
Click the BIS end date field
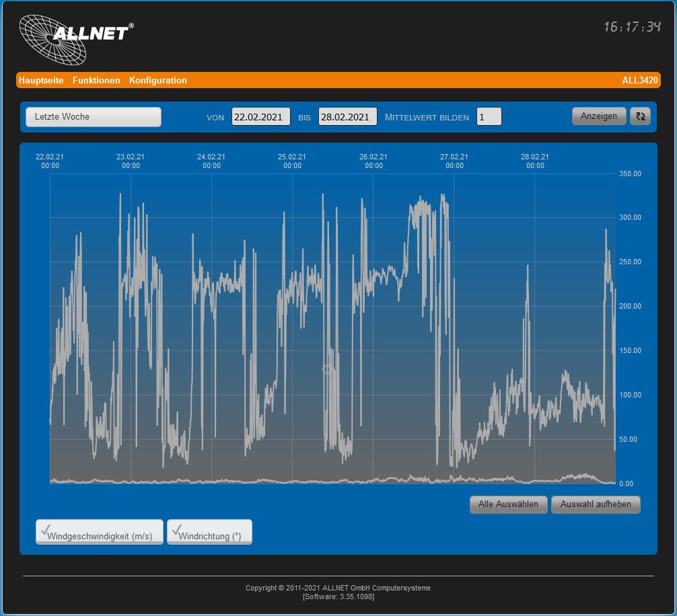point(347,117)
